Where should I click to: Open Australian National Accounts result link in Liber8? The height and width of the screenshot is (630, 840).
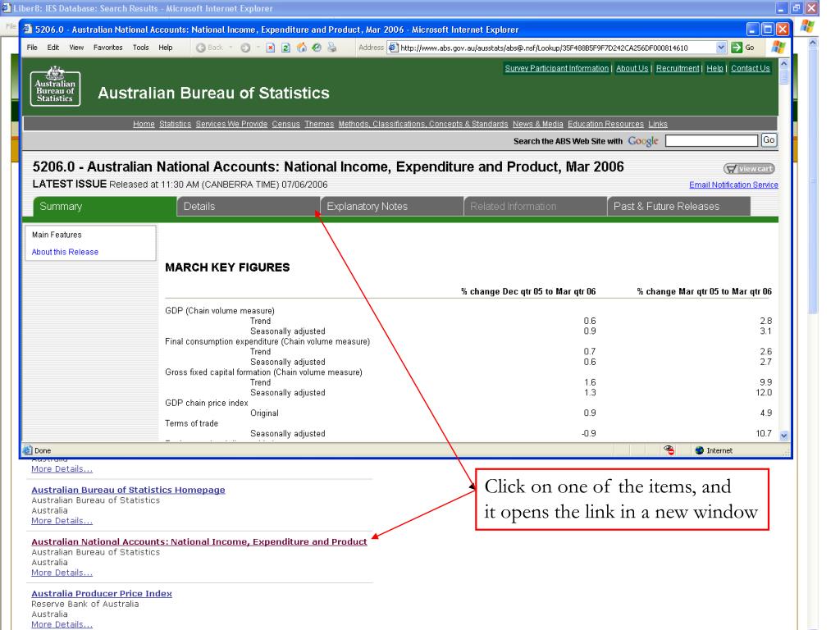pyautogui.click(x=199, y=541)
